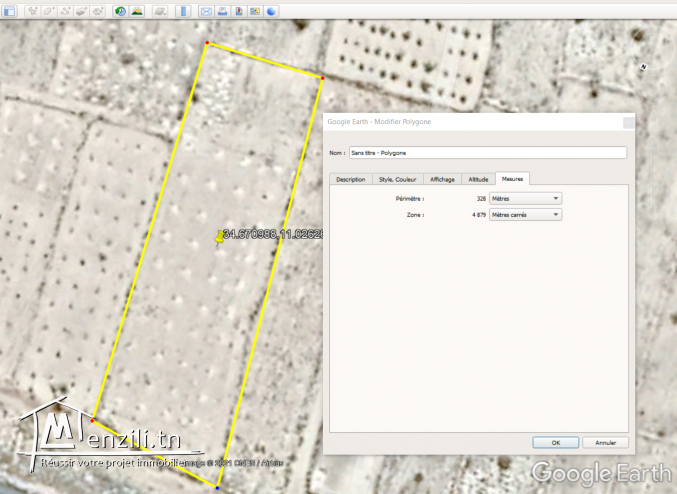The height and width of the screenshot is (494, 677).
Task: Click the Record a Tour icon
Action: click(x=98, y=12)
